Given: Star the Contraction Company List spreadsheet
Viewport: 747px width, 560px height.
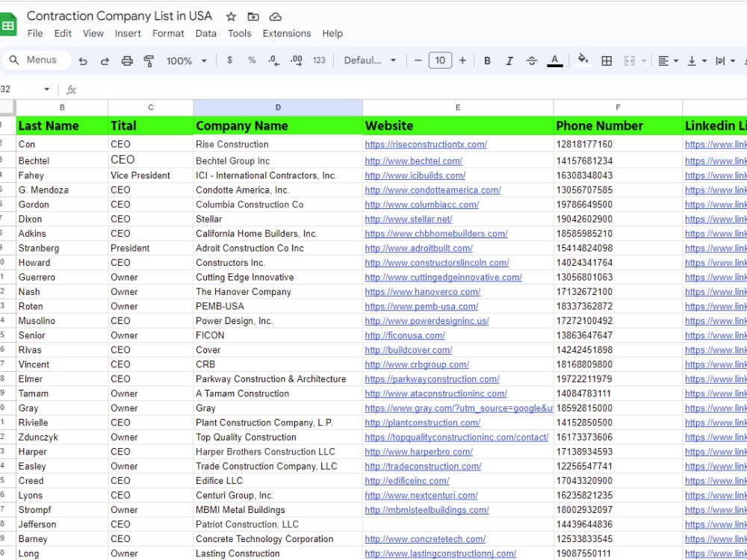Looking at the screenshot, I should [232, 16].
